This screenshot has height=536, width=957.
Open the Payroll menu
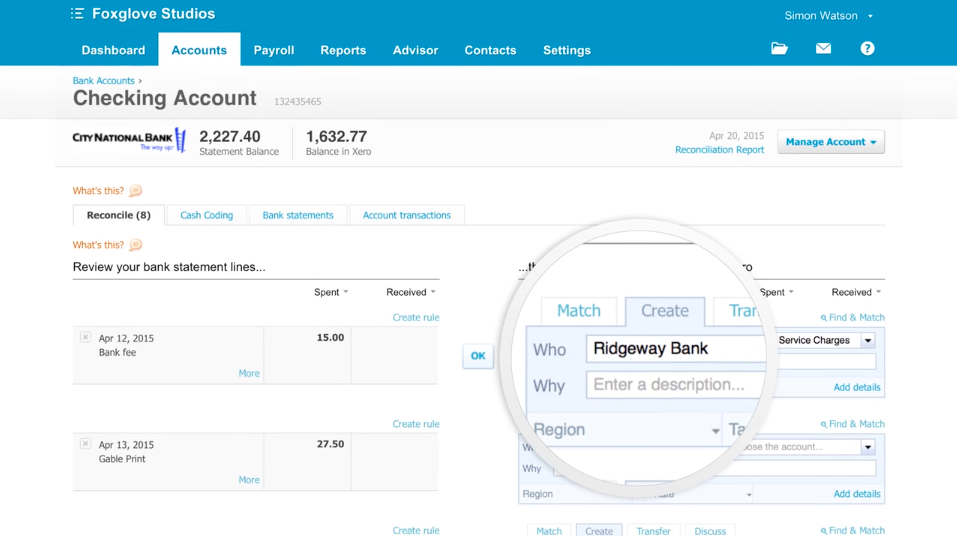(x=274, y=50)
